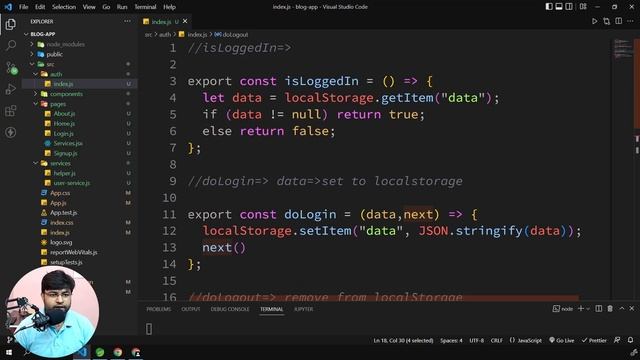The image size is (640, 360).
Task: Click the doLogout breadcrumb symbol
Action: 231,35
